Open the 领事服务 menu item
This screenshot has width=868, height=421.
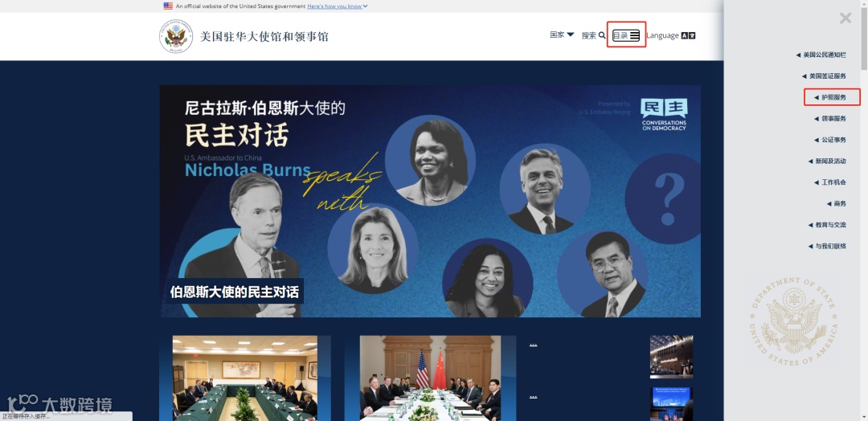pyautogui.click(x=830, y=118)
